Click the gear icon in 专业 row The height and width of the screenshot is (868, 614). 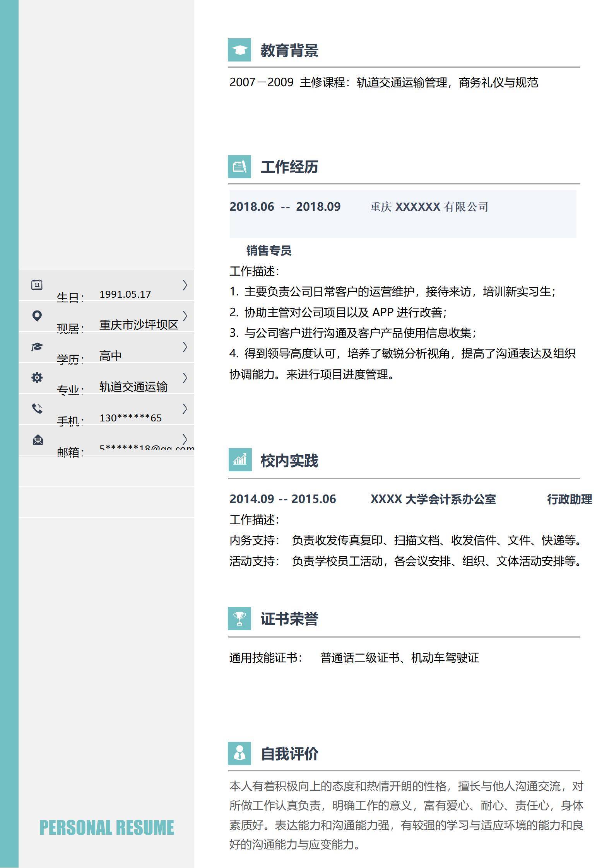coord(37,377)
